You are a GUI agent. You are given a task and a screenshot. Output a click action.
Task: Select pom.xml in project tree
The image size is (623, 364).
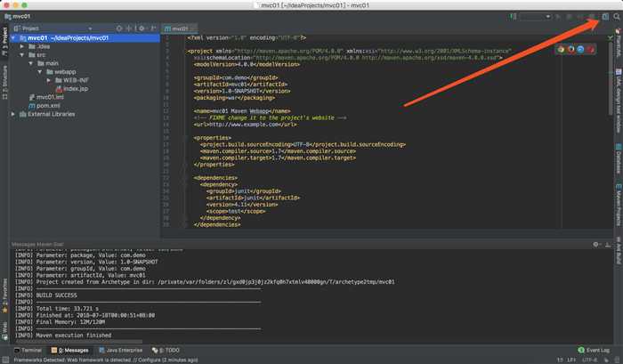coord(44,106)
